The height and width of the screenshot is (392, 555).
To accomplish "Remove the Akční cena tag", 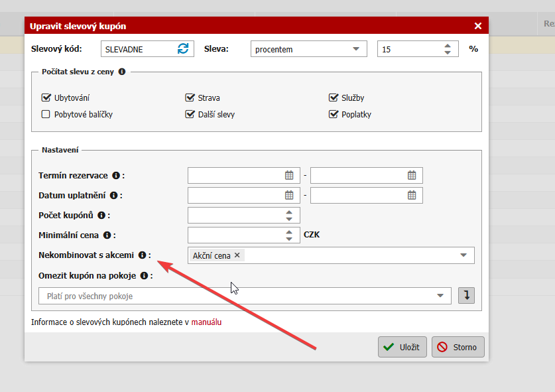I will pyautogui.click(x=237, y=255).
